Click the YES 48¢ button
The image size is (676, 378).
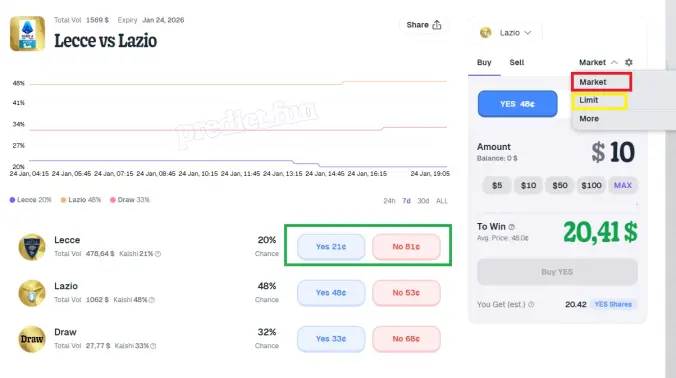(x=517, y=104)
